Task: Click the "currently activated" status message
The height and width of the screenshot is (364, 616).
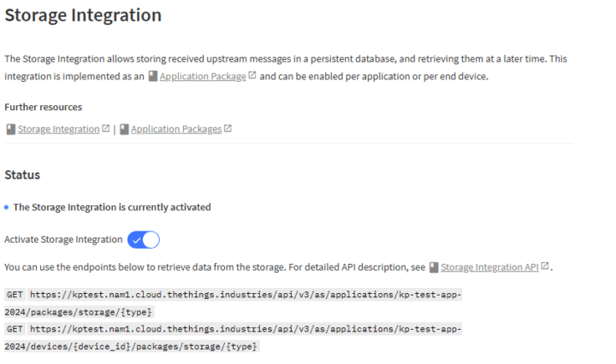Action: pos(112,207)
